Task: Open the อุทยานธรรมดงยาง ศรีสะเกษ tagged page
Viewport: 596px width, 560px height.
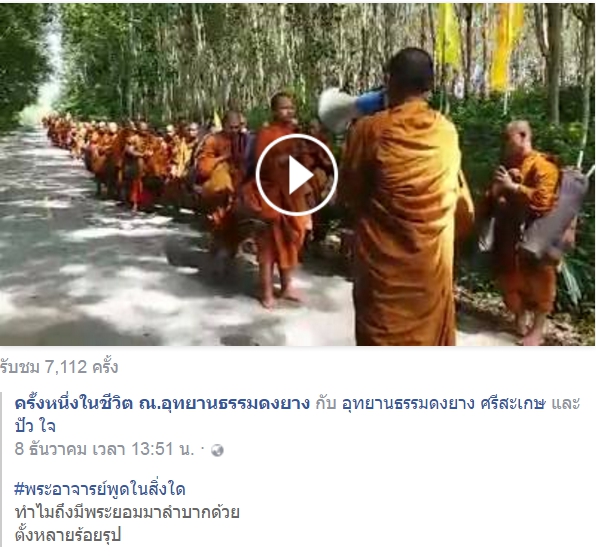Action: coord(444,403)
